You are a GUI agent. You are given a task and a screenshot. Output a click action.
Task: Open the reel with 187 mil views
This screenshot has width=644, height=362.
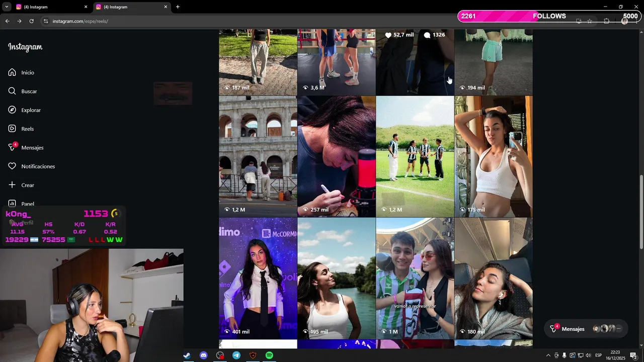(x=258, y=62)
